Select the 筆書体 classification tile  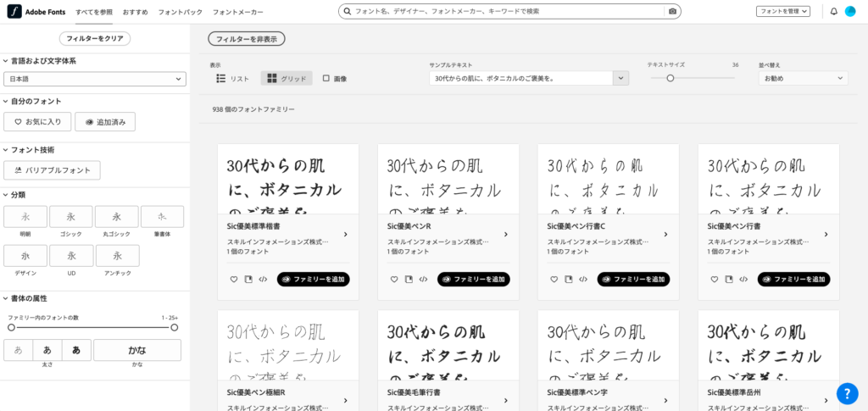click(162, 217)
